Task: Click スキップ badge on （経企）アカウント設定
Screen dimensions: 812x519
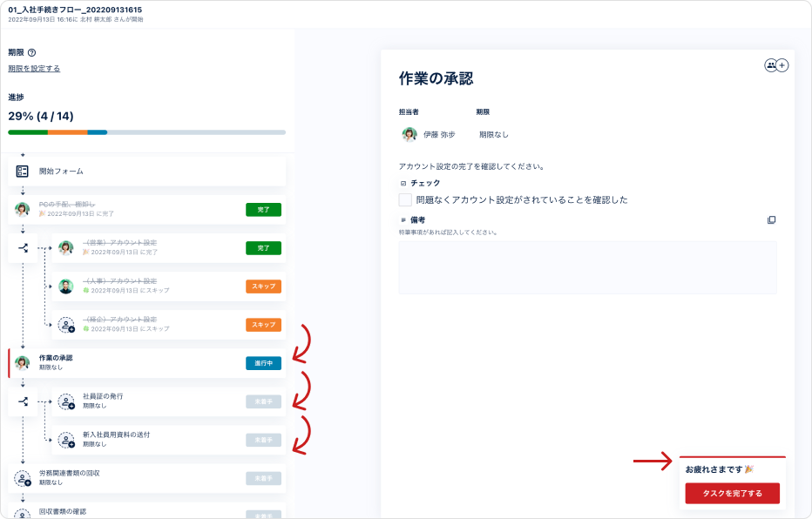Action: pyautogui.click(x=264, y=325)
